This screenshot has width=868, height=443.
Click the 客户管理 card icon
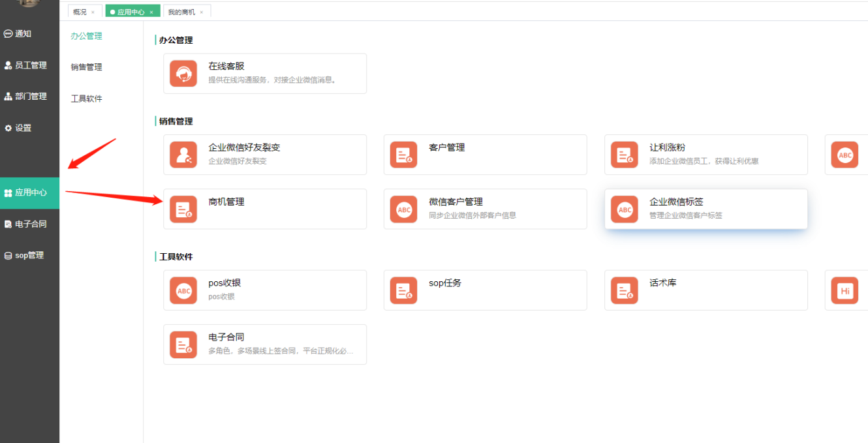(x=404, y=155)
